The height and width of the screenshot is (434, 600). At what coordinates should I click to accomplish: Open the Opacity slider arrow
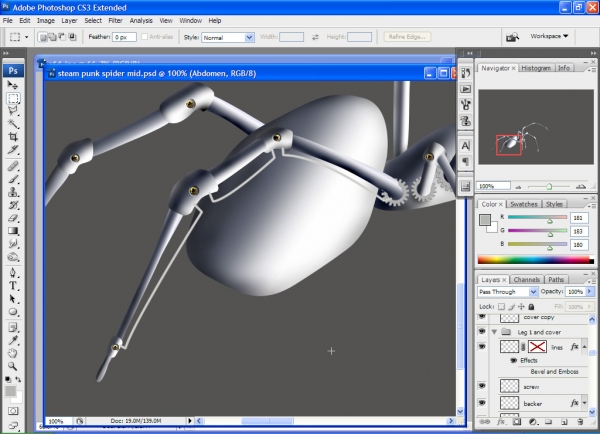pos(589,292)
